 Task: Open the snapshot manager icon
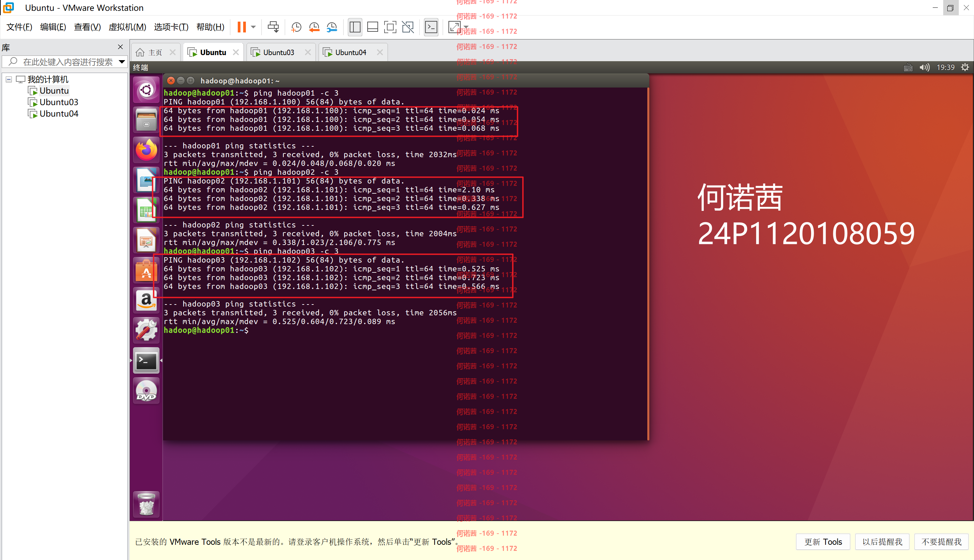tap(332, 27)
